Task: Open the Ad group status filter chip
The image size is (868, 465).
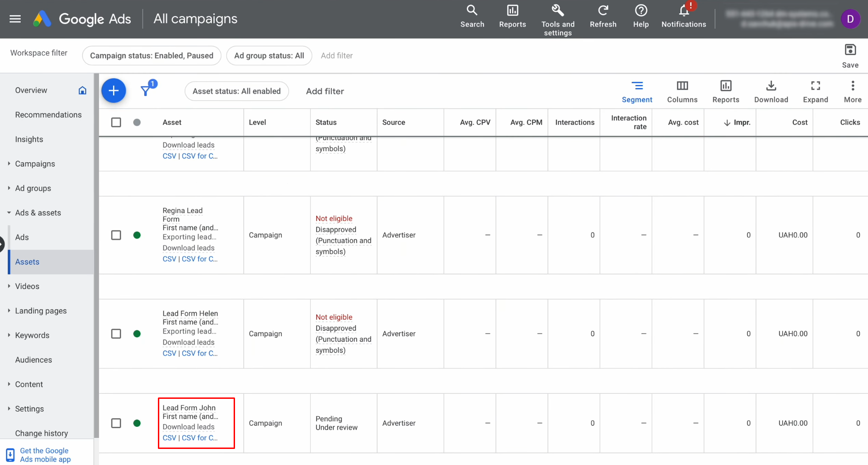Action: tap(269, 56)
